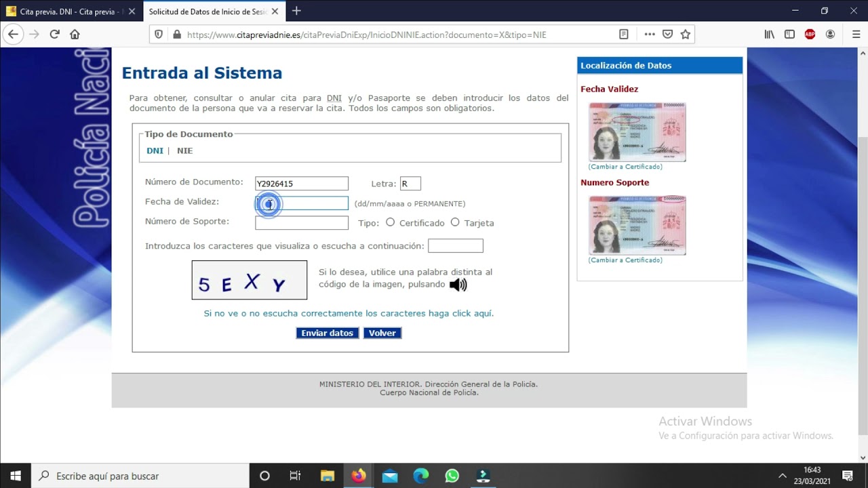The height and width of the screenshot is (488, 868).
Task: Focus the Letra input field
Action: click(410, 184)
